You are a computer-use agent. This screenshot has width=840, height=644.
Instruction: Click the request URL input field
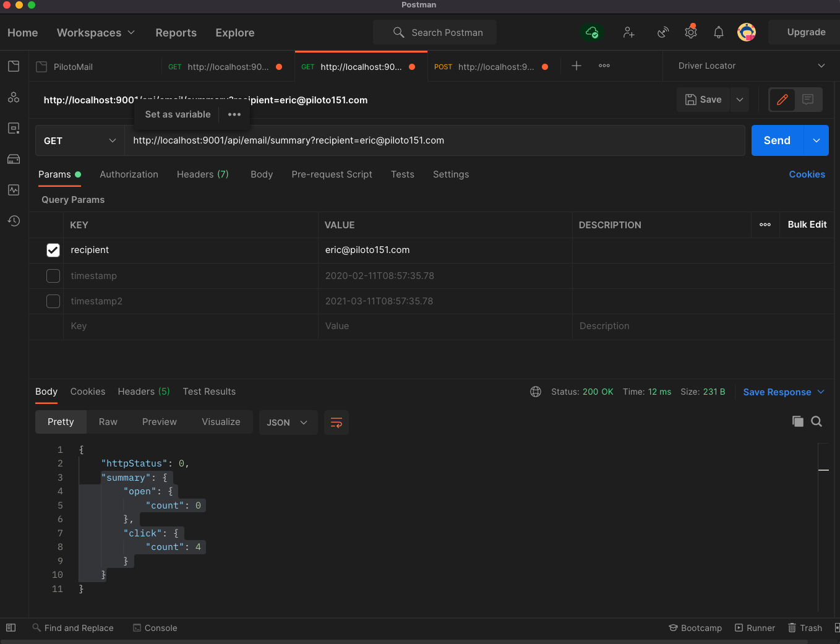click(435, 140)
